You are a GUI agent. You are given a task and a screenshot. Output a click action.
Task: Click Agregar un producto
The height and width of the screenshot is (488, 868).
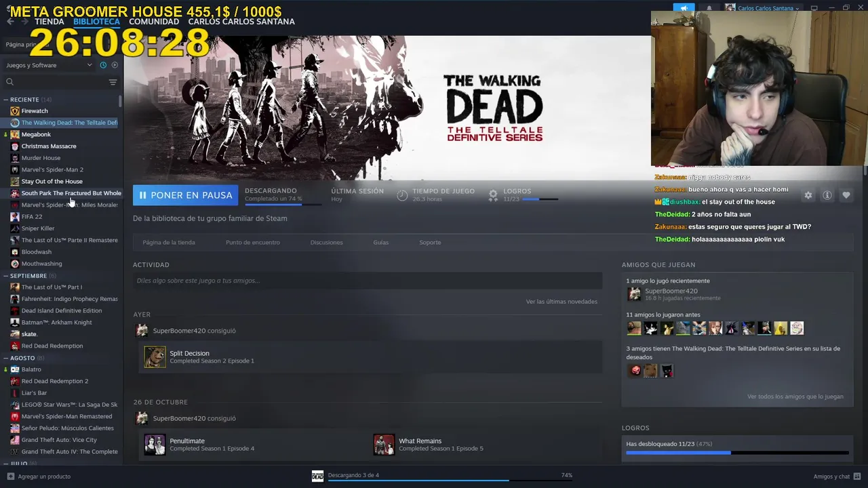(x=44, y=476)
